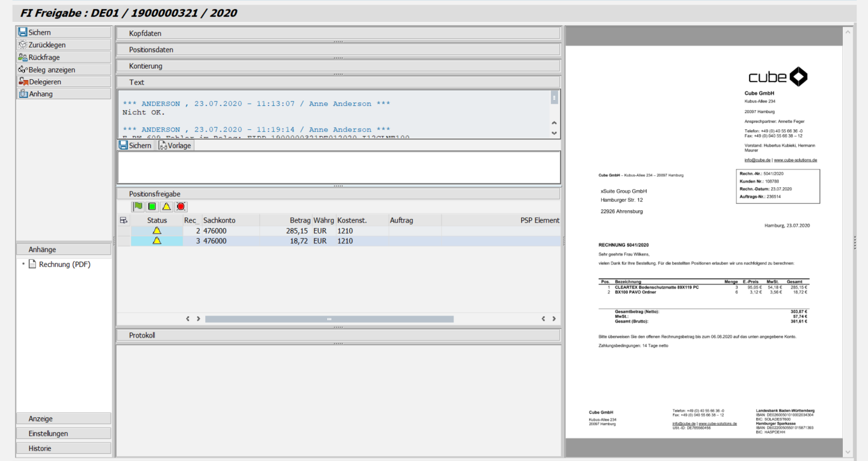Click Delegieren in the left sidebar
Screen dimensions: 868x461
(x=63, y=81)
